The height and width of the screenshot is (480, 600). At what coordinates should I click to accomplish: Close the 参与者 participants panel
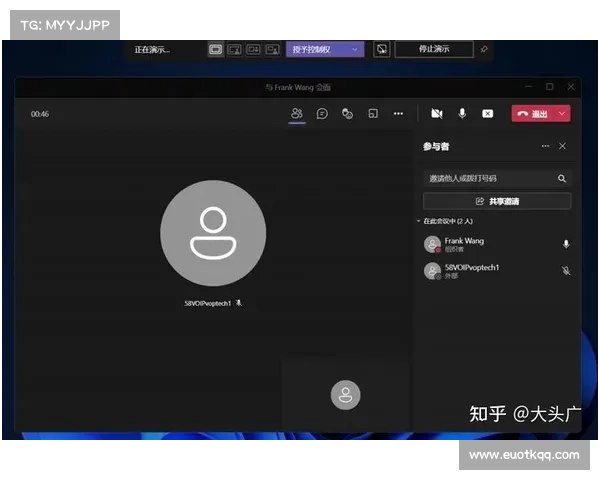point(562,146)
